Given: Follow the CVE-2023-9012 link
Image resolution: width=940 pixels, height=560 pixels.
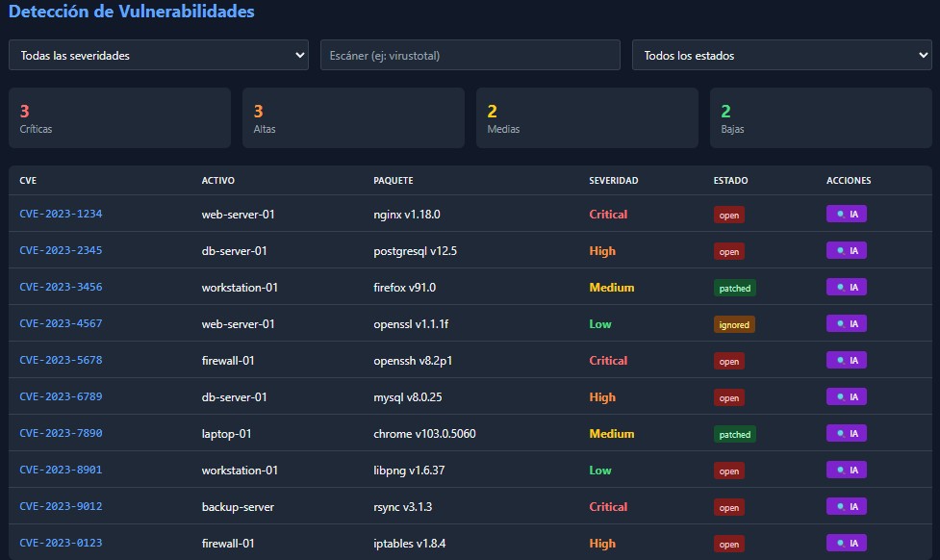Looking at the screenshot, I should coord(61,506).
